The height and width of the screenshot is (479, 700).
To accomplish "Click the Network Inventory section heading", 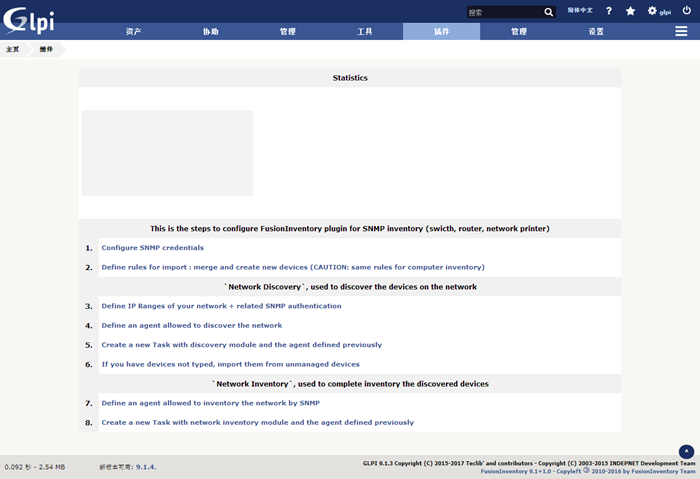I will (350, 384).
